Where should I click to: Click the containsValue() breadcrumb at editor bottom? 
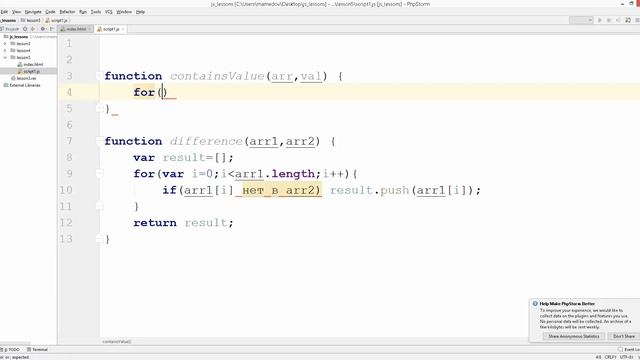click(x=117, y=341)
